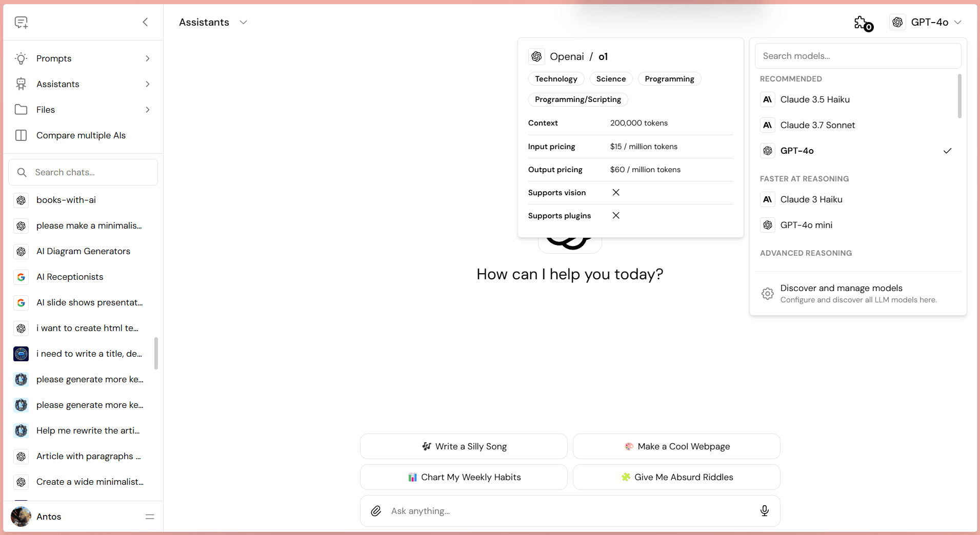Click the chat list scrollbar in sidebar
The image size is (980, 535).
pyautogui.click(x=156, y=353)
